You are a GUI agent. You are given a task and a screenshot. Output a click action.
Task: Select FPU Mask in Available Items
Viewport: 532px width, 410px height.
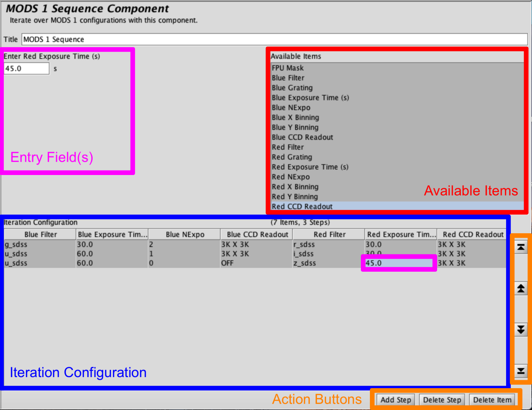click(x=397, y=68)
